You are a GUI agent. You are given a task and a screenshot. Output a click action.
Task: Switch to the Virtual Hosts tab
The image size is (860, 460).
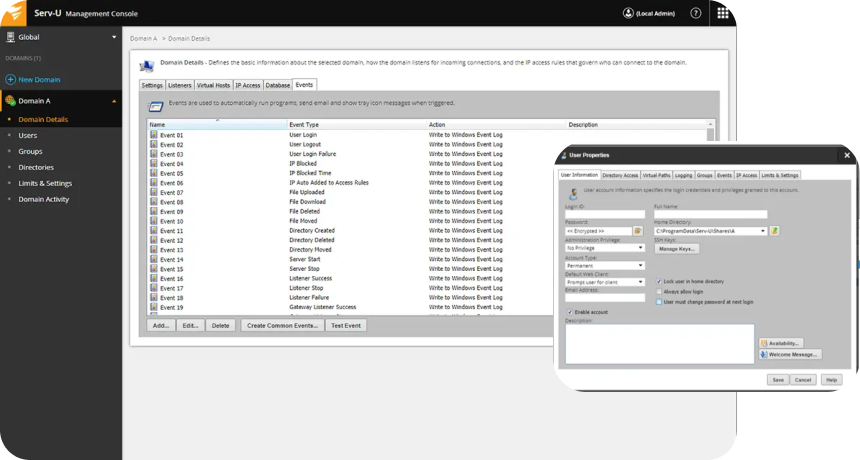click(x=213, y=86)
